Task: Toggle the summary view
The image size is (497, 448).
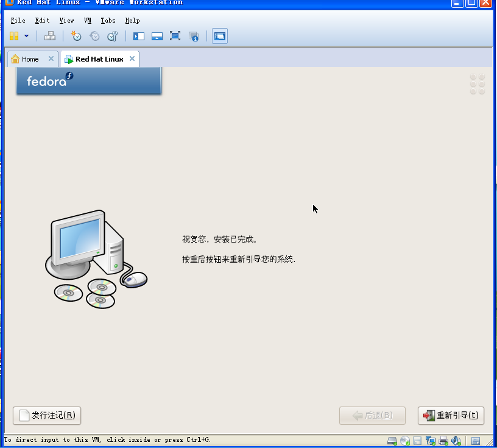Action: point(194,36)
